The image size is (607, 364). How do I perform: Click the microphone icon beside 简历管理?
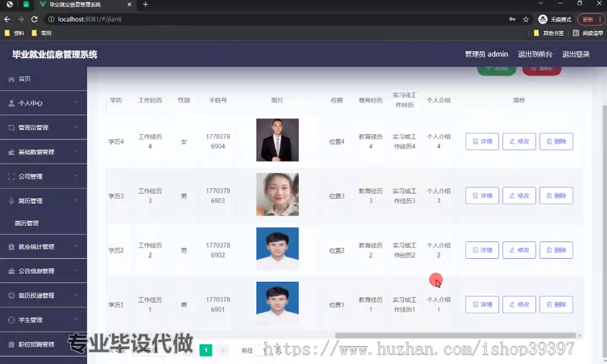pyautogui.click(x=11, y=201)
